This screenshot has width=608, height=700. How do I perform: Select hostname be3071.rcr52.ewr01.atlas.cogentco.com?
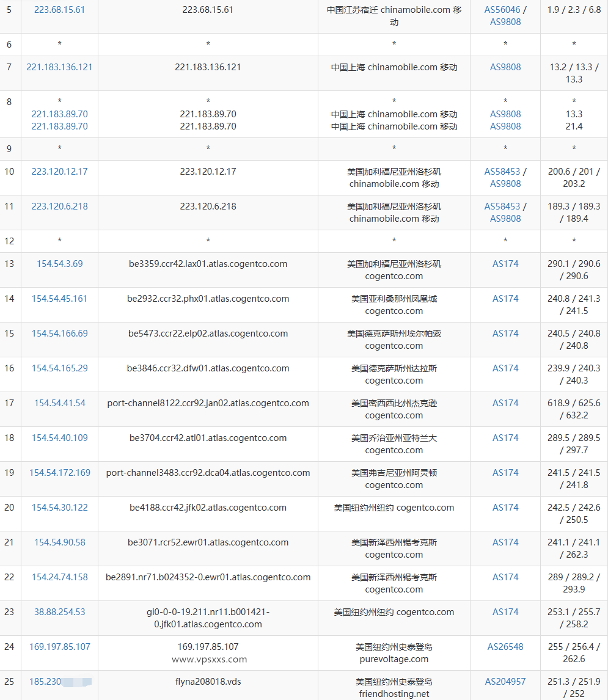coord(208,542)
